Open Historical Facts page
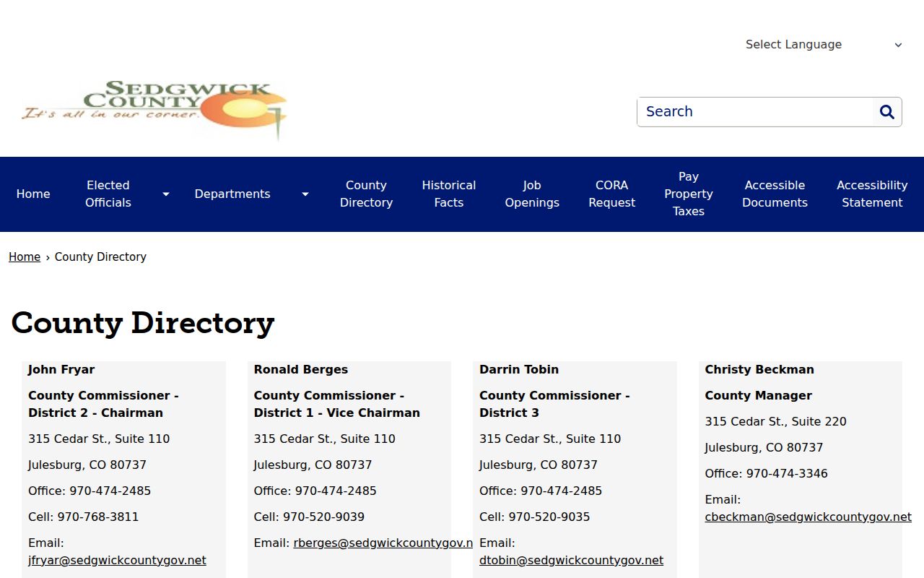Viewport: 924px width, 578px height. [449, 194]
